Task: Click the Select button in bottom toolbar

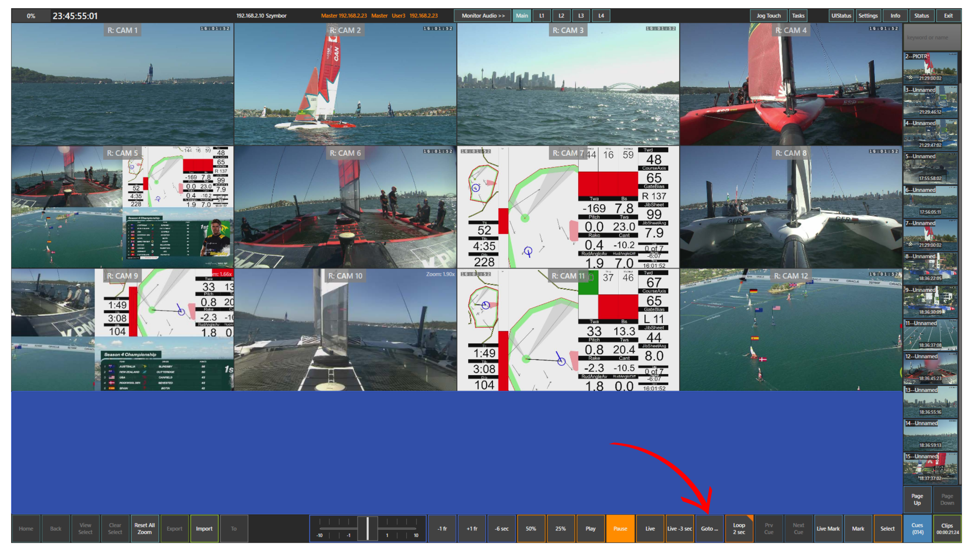Action: (x=887, y=528)
